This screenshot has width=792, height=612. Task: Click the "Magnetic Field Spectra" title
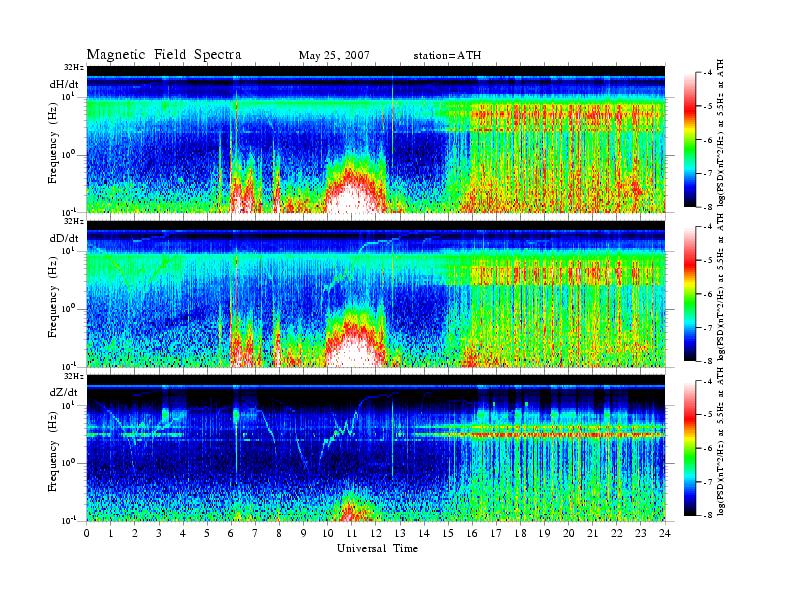(x=164, y=55)
